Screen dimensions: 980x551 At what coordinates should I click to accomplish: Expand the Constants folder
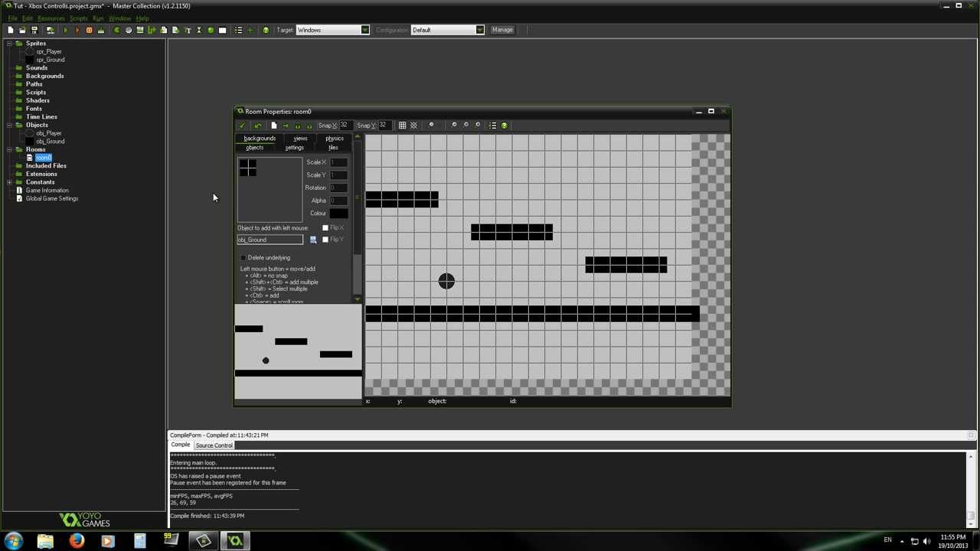pos(9,182)
